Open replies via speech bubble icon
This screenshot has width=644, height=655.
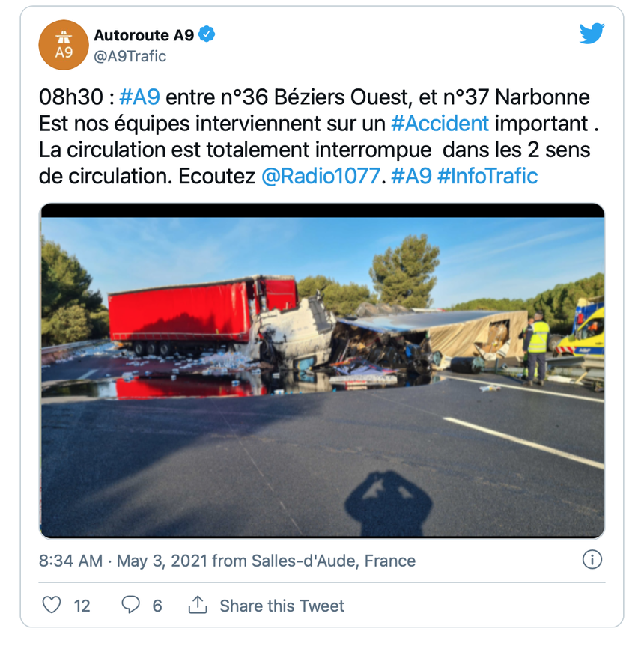point(130,604)
